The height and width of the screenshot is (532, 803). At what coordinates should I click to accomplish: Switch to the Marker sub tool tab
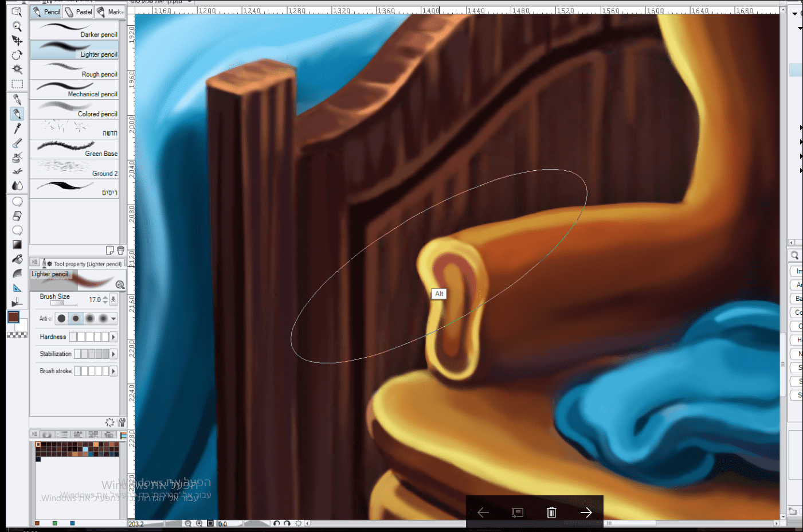pos(109,12)
